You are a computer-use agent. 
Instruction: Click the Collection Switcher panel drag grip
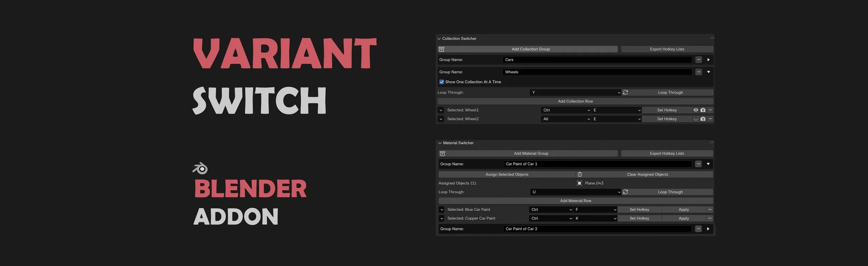[x=712, y=38]
